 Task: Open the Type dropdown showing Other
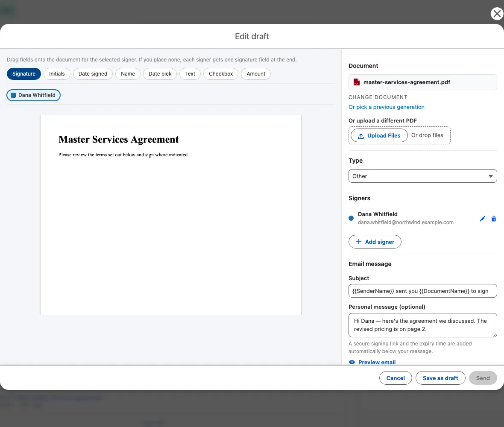(423, 176)
